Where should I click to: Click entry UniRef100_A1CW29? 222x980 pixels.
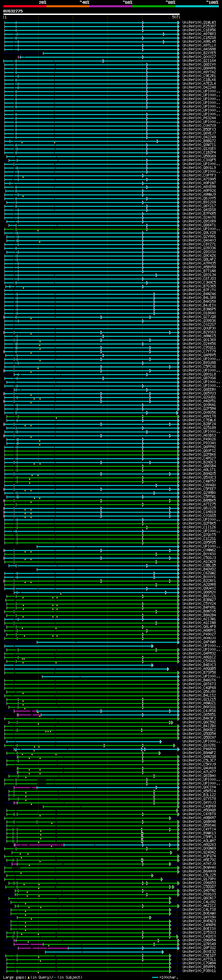tap(199, 561)
